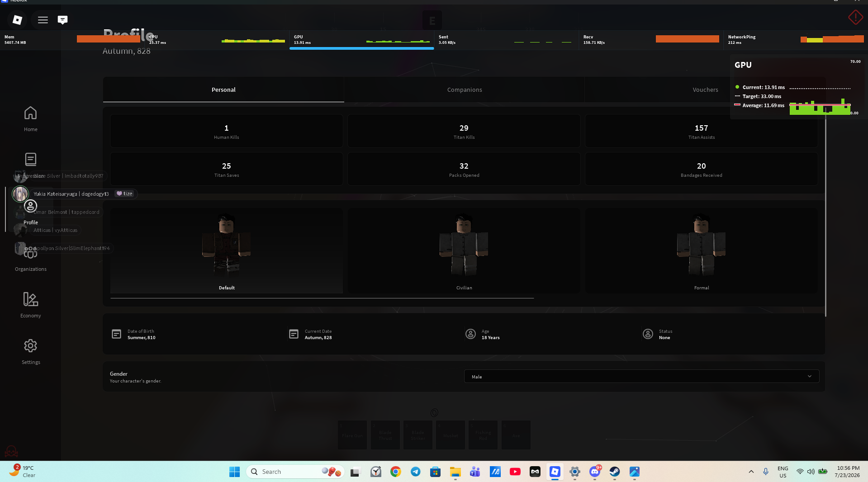Open the Progression book icon
This screenshot has height=482, width=868.
click(x=30, y=159)
